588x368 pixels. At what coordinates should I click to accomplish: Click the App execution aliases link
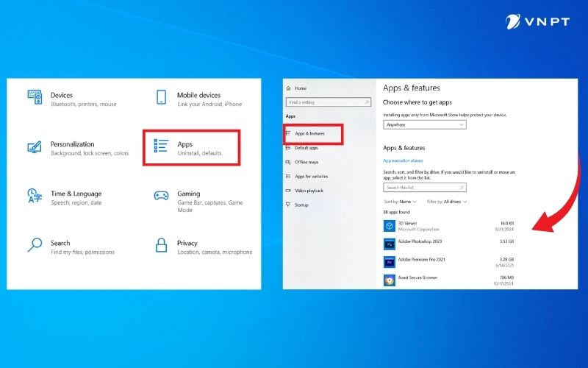point(404,160)
